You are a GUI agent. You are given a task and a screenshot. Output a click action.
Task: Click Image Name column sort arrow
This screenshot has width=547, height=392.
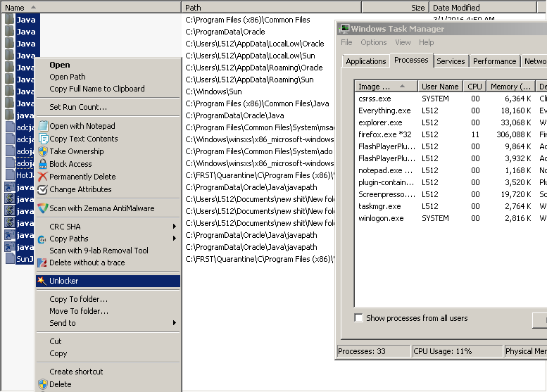pos(402,86)
